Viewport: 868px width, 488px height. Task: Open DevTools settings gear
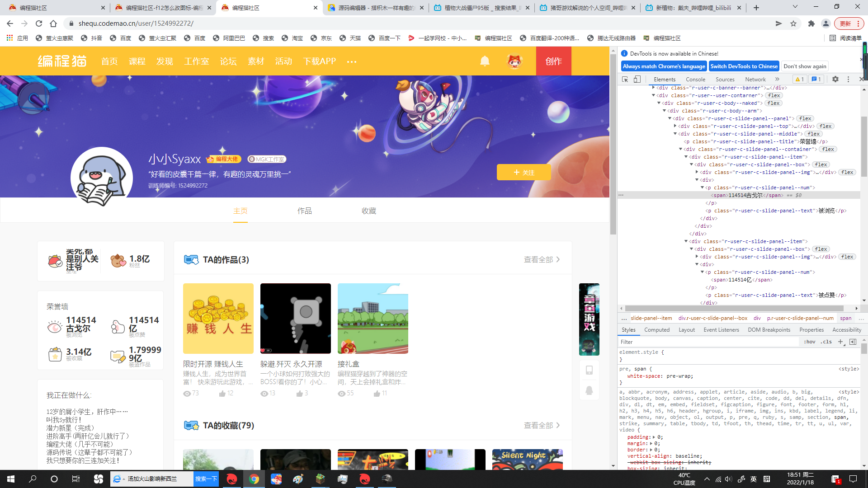pyautogui.click(x=835, y=79)
